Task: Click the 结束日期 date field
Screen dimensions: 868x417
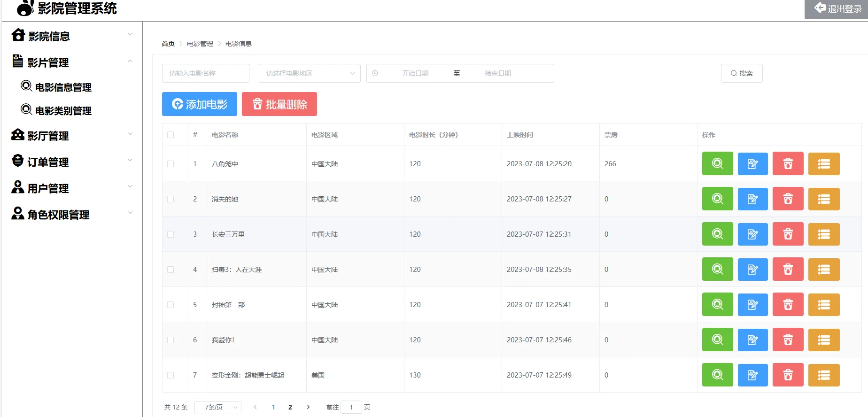Action: click(x=498, y=73)
